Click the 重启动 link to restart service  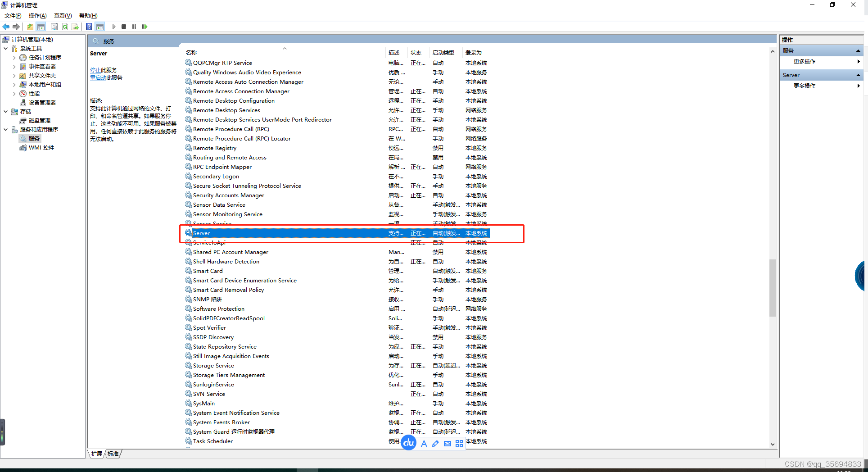pyautogui.click(x=98, y=78)
